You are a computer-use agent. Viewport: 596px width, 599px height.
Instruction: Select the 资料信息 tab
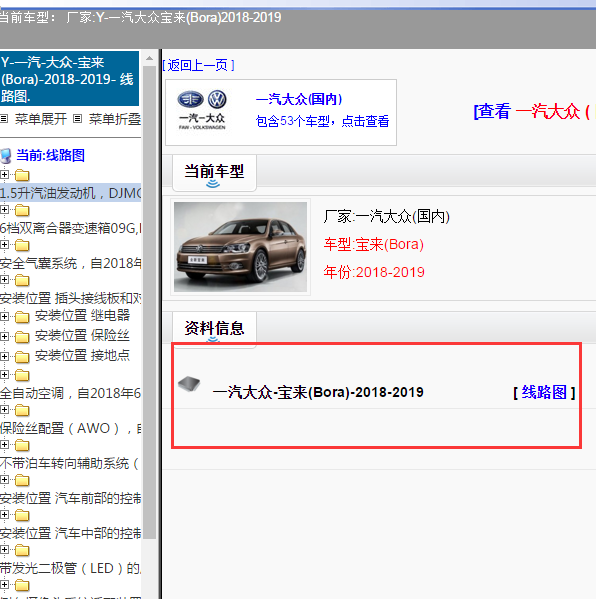[214, 329]
